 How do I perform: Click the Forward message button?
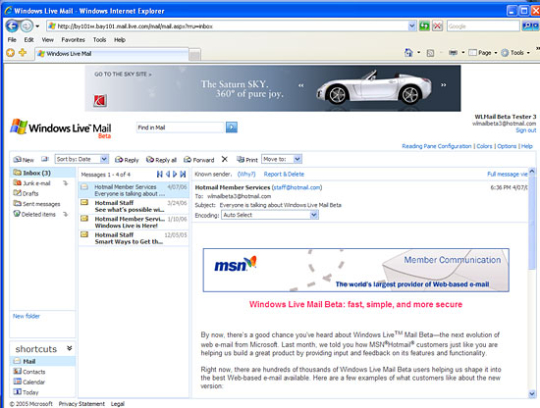click(x=199, y=160)
